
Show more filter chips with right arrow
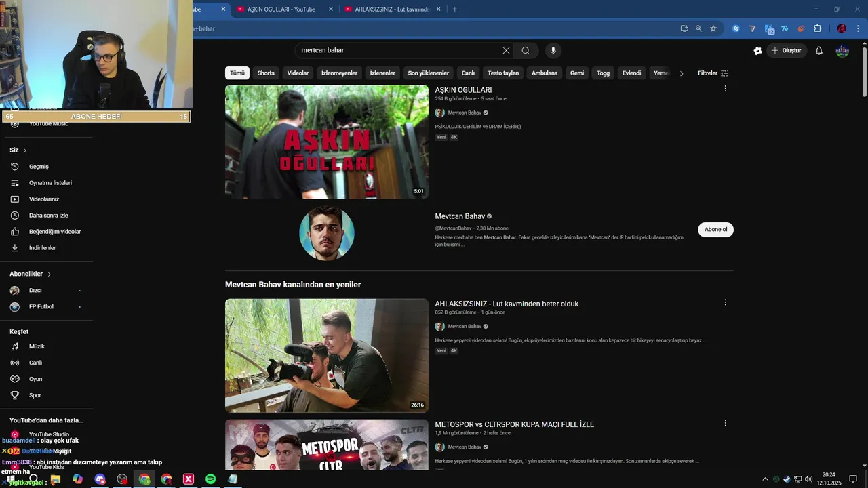(682, 73)
